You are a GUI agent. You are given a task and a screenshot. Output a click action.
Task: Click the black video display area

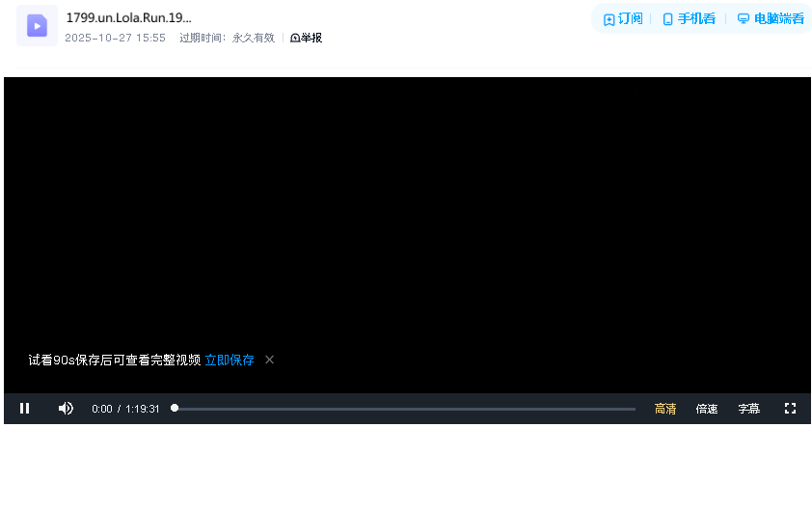pyautogui.click(x=407, y=212)
